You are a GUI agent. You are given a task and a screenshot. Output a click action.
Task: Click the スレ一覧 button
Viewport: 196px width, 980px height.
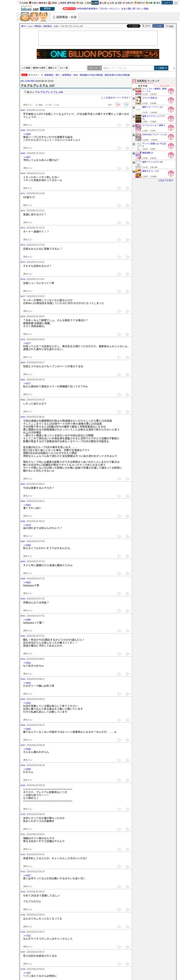(x=64, y=68)
